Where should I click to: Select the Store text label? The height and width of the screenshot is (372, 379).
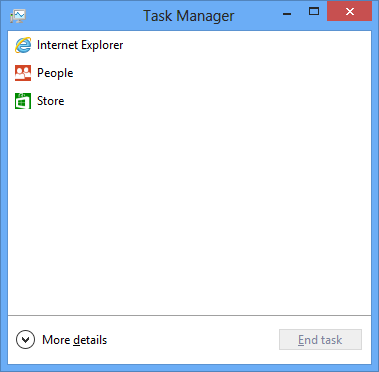coord(51,101)
